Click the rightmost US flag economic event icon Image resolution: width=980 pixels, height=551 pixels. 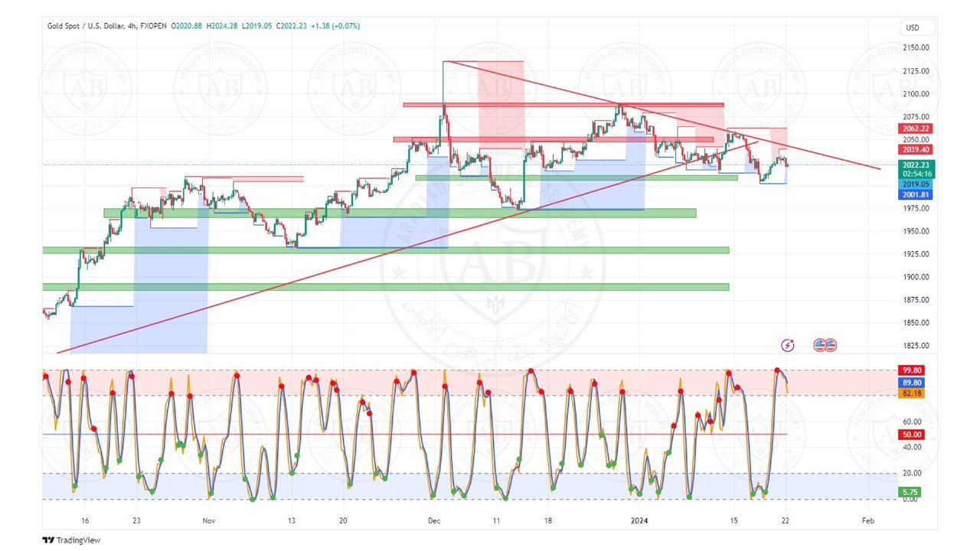click(830, 345)
